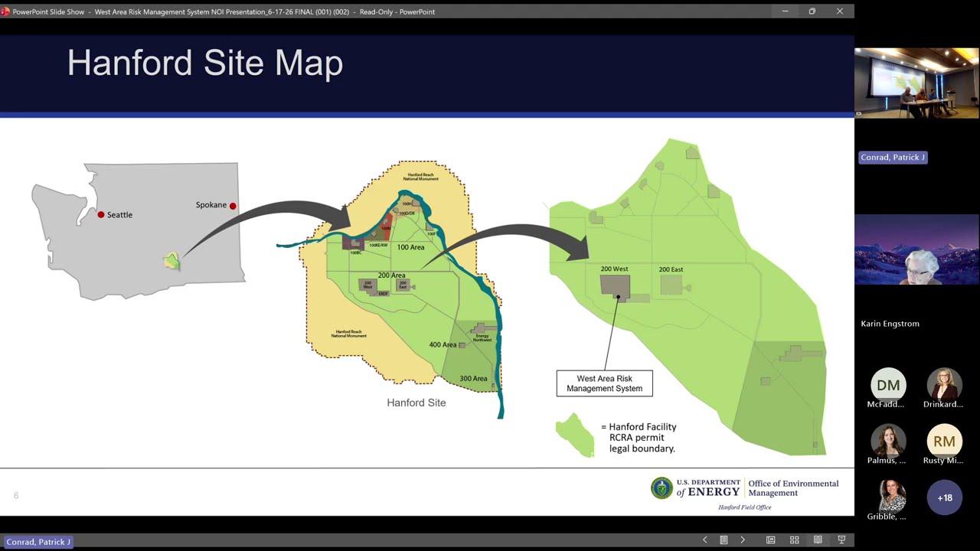Close the PowerPoint slide show window

point(840,11)
